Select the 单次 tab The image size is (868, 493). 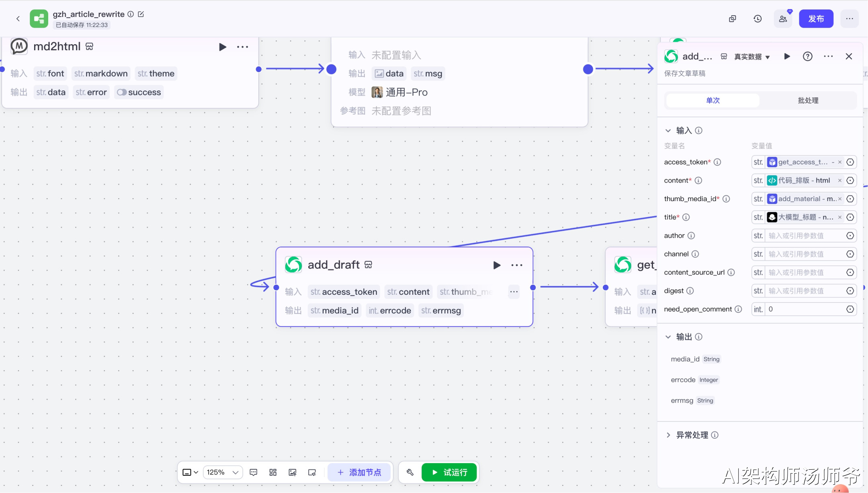coord(712,101)
